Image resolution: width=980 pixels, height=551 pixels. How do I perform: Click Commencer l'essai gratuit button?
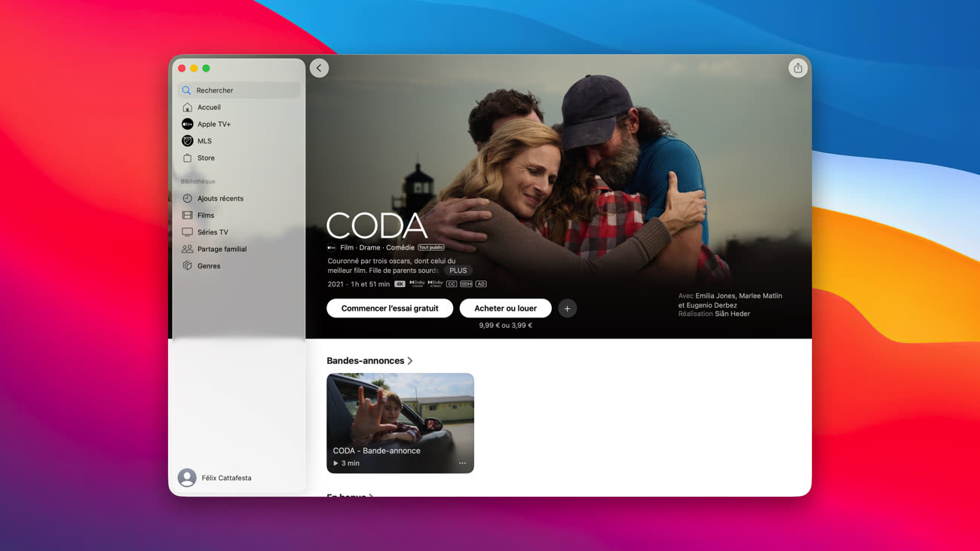390,308
